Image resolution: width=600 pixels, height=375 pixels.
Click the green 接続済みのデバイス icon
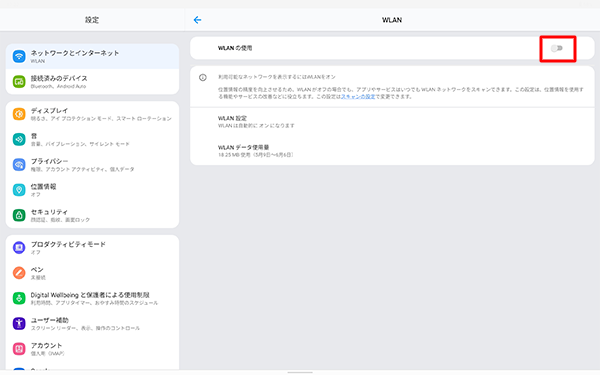[19, 82]
